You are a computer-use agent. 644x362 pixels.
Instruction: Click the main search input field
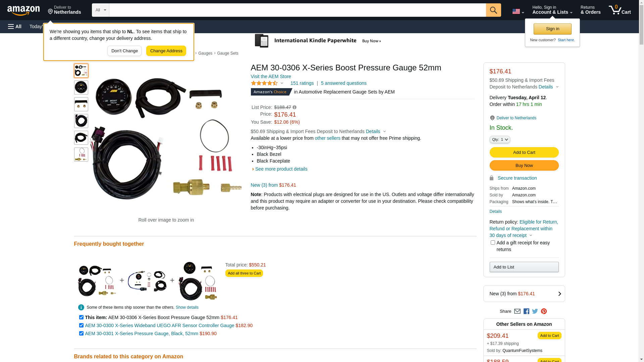tap(298, 10)
